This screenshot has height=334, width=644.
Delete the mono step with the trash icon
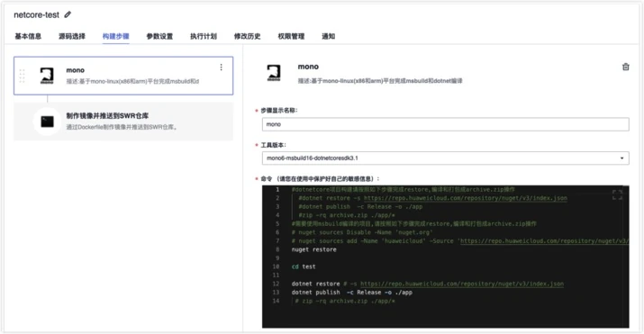tap(625, 67)
